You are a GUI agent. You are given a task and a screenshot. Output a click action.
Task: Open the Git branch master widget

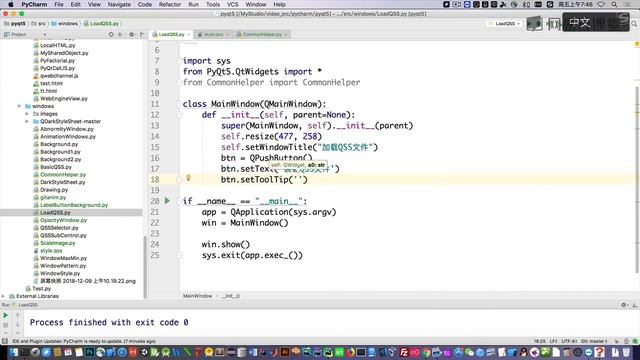point(594,341)
